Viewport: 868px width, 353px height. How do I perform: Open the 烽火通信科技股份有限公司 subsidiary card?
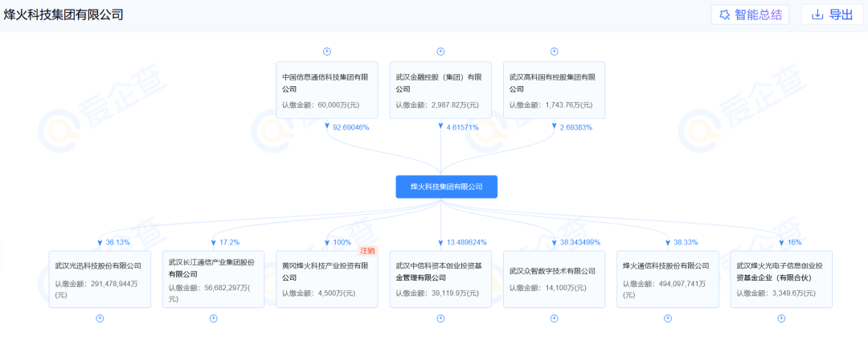(667, 278)
